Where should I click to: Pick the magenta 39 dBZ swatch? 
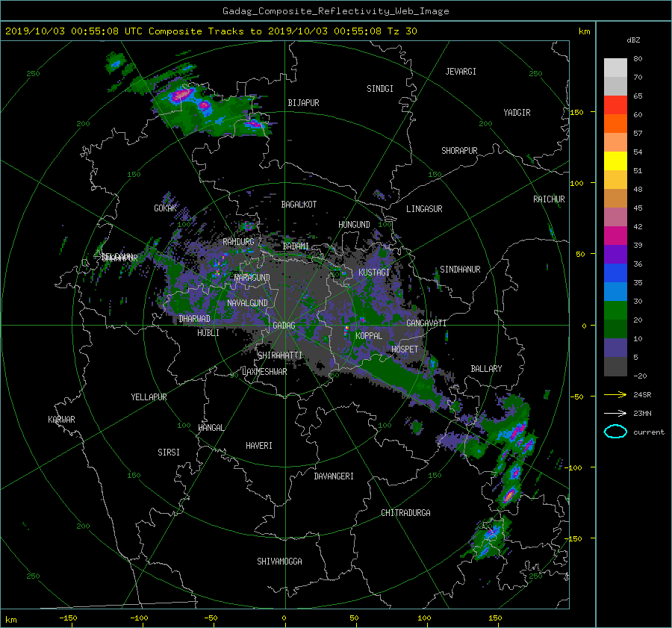[615, 236]
